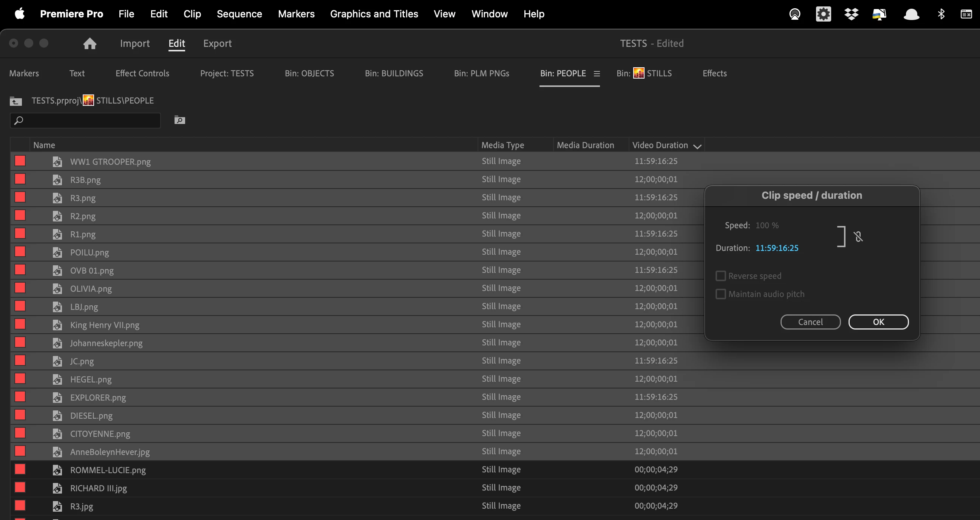Click the blue Duration timecode value

[x=777, y=248]
